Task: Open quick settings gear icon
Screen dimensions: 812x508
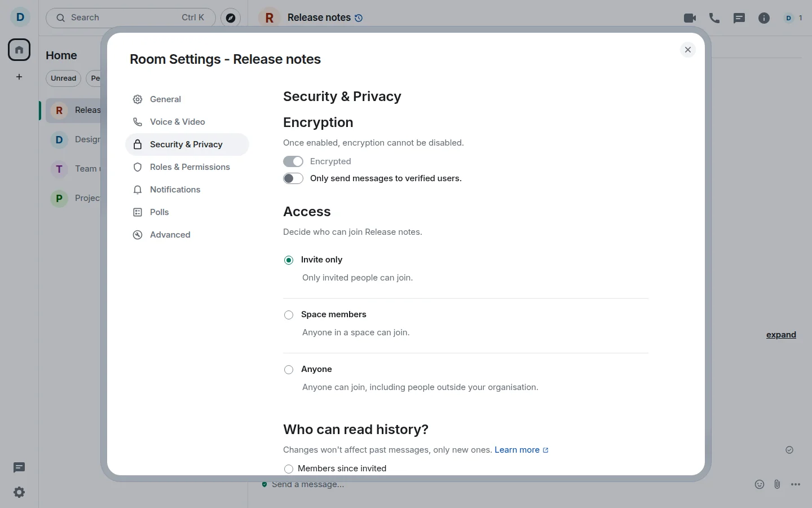Action: pos(19,492)
